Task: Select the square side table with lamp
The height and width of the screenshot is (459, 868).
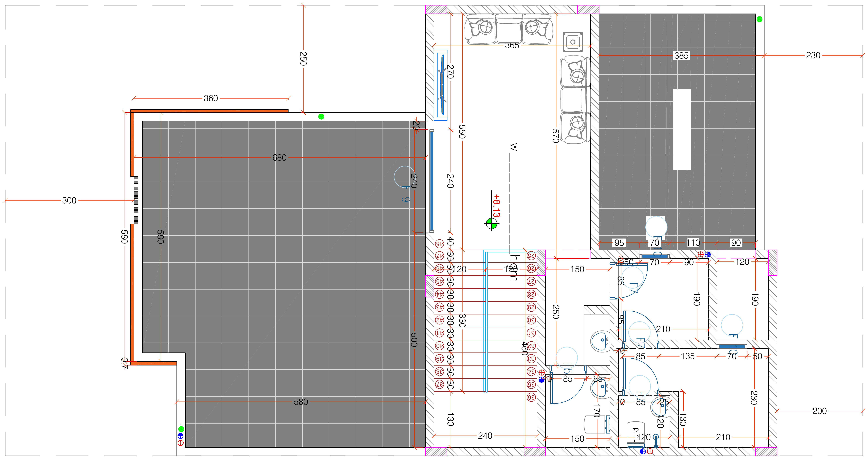Action: [573, 42]
